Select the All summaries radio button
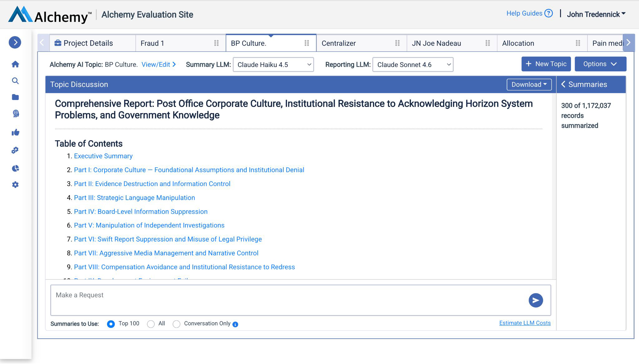The width and height of the screenshot is (639, 364). coord(151,324)
